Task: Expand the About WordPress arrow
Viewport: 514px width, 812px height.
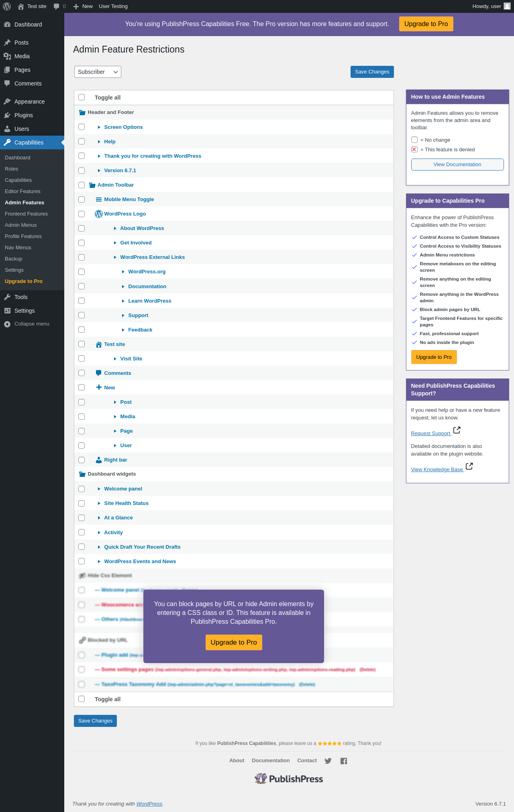Action: point(115,228)
